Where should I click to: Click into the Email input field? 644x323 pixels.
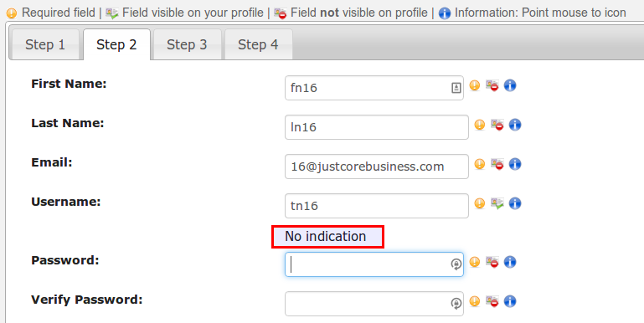click(x=377, y=167)
